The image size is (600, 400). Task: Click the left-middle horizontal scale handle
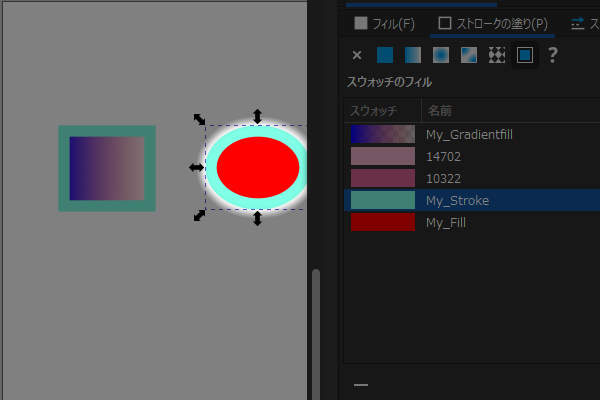[x=197, y=167]
